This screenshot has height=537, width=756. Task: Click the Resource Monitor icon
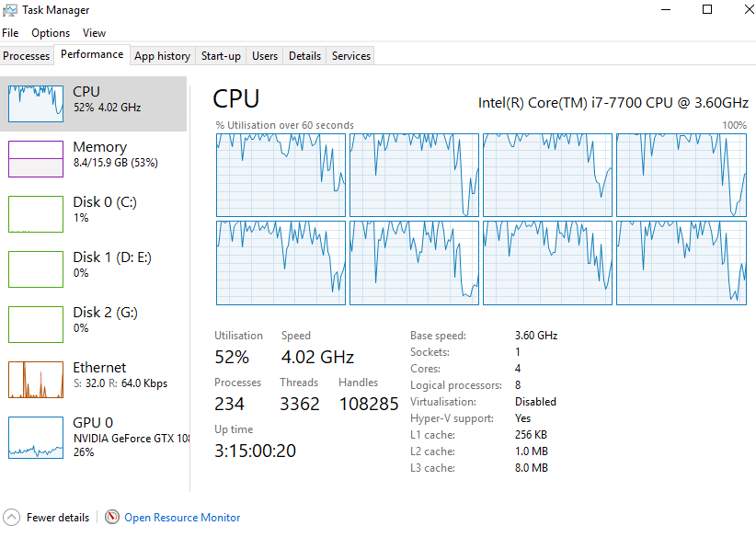pos(112,518)
